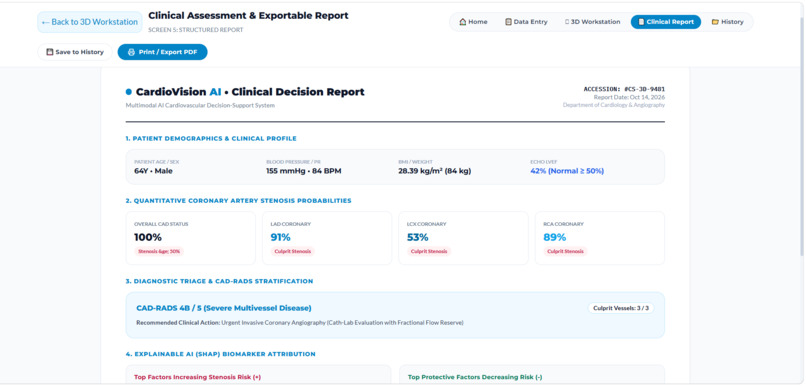Click the Culprit Vessels: 3 / 3 pill
The width and height of the screenshot is (806, 386).
621,308
